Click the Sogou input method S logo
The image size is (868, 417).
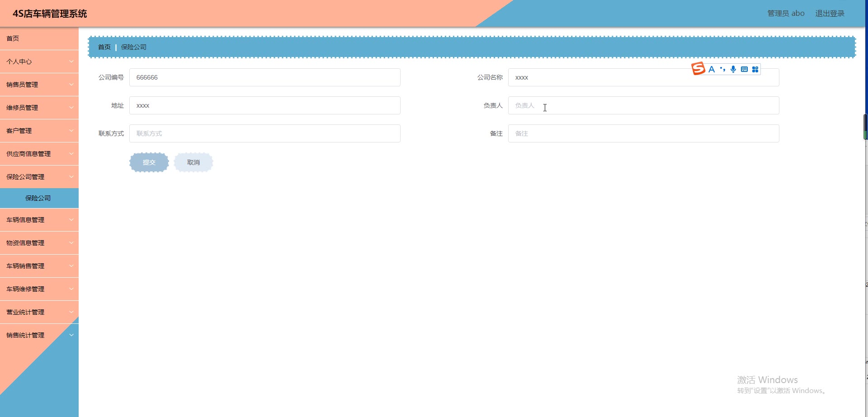(x=698, y=68)
